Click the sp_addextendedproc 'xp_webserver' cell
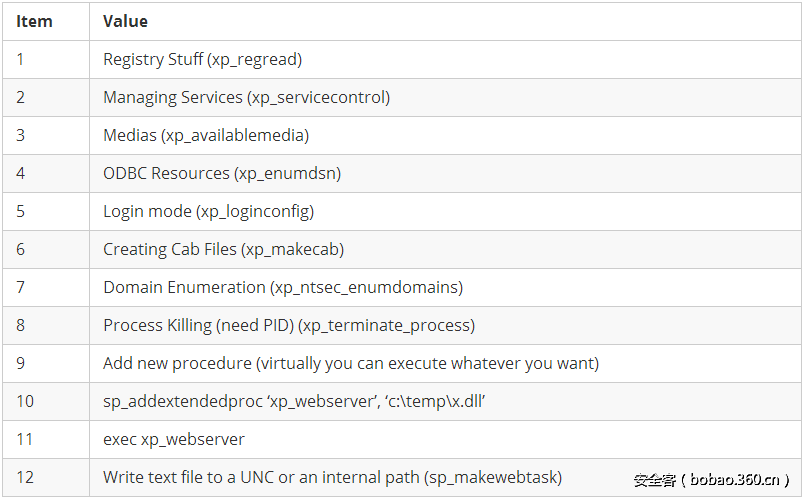 click(x=294, y=402)
